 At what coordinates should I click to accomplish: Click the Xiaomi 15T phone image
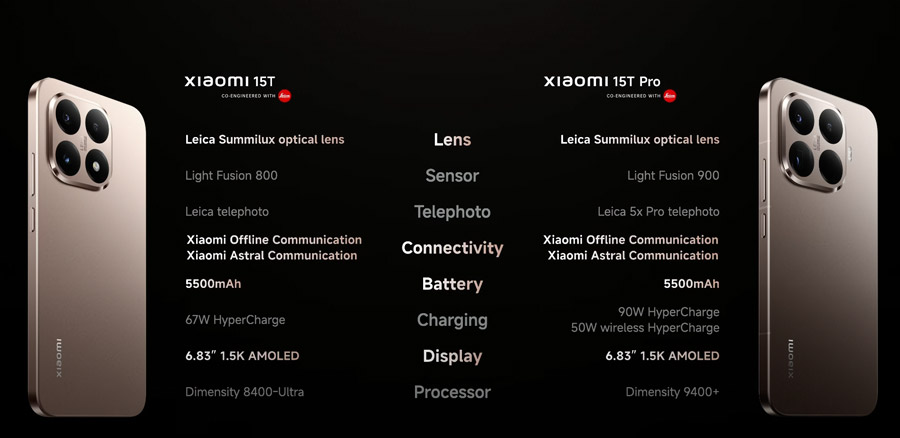[87, 247]
